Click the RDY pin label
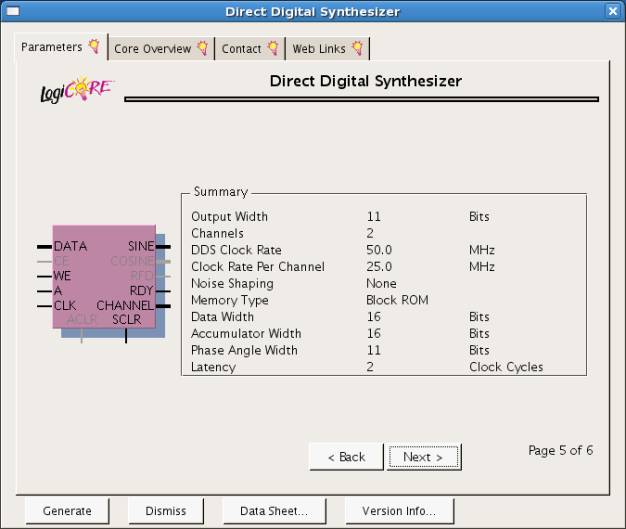This screenshot has height=529, width=626. (142, 291)
